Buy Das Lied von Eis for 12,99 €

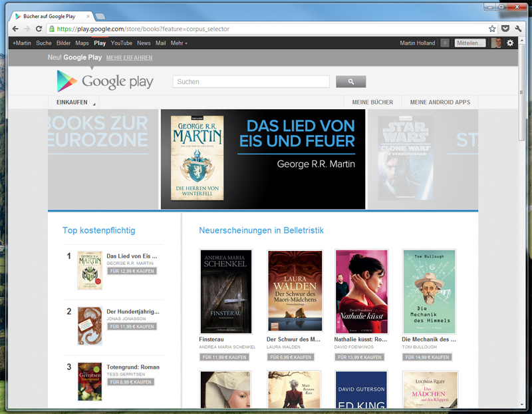point(132,271)
